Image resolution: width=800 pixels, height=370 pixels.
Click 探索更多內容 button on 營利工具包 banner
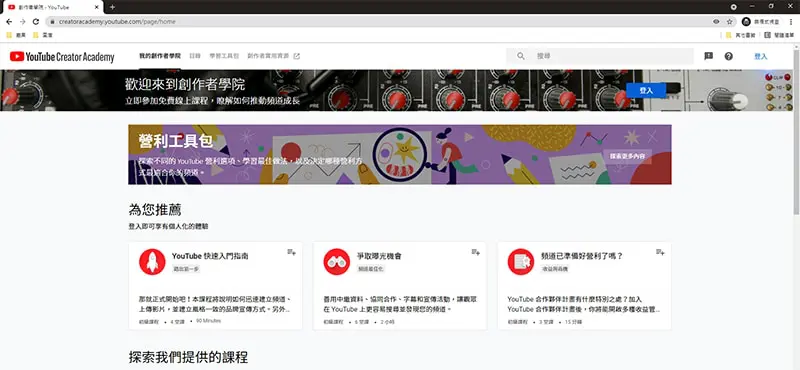click(x=627, y=157)
